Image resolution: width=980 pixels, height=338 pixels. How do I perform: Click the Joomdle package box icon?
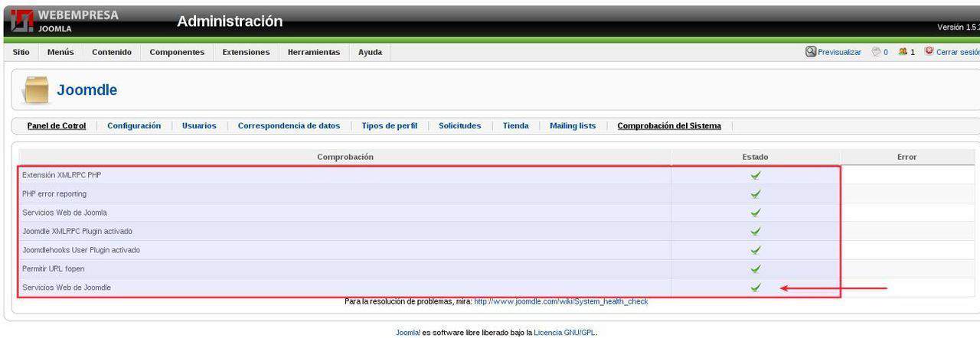click(x=35, y=89)
